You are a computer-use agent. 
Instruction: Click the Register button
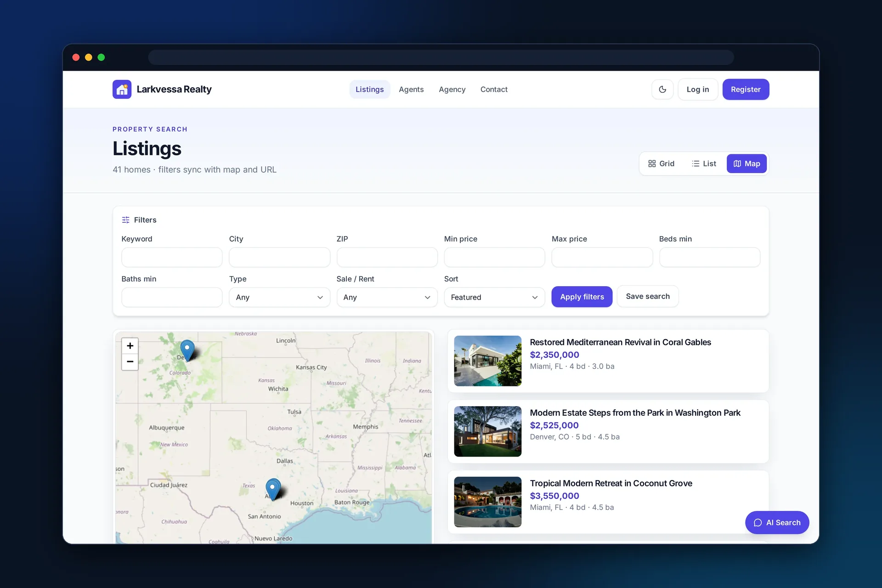click(746, 89)
